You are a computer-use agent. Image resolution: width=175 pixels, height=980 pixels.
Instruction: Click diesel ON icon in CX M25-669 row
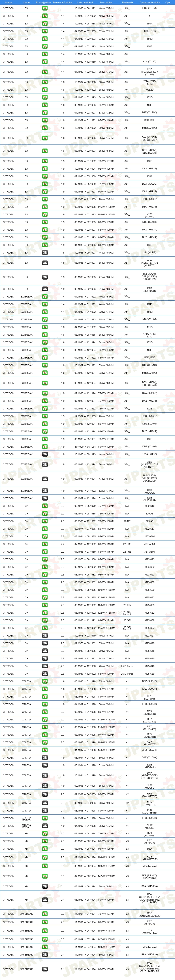(x=45, y=674)
